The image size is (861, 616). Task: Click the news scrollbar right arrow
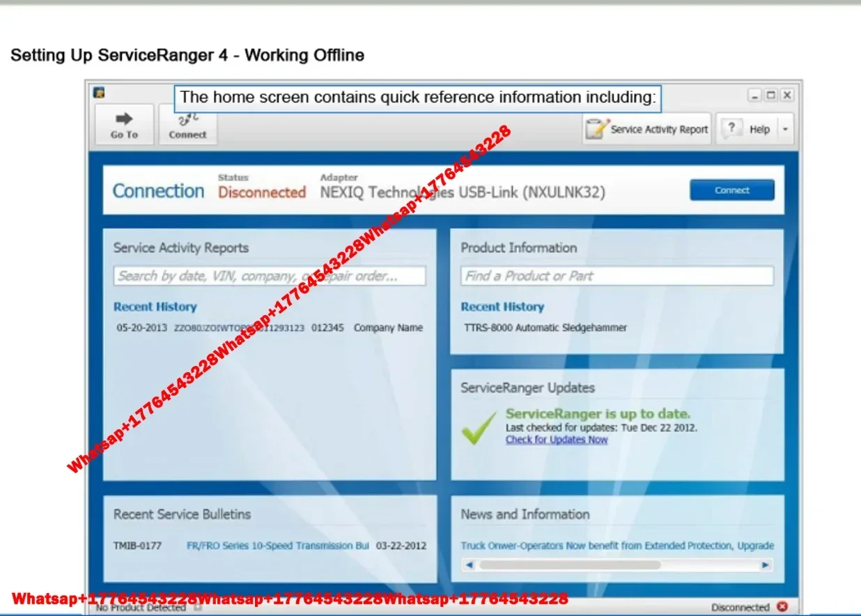coord(766,565)
